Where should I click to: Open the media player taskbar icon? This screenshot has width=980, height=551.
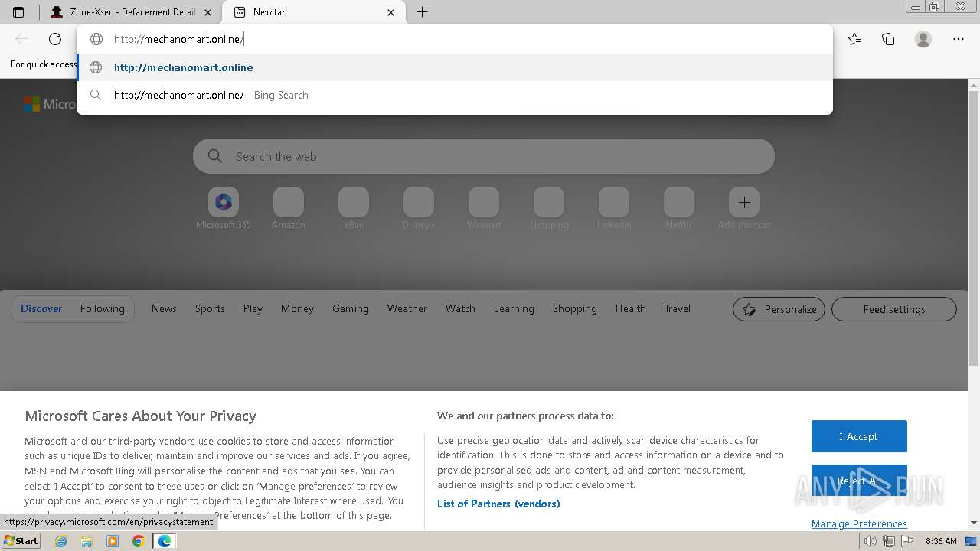pos(113,541)
